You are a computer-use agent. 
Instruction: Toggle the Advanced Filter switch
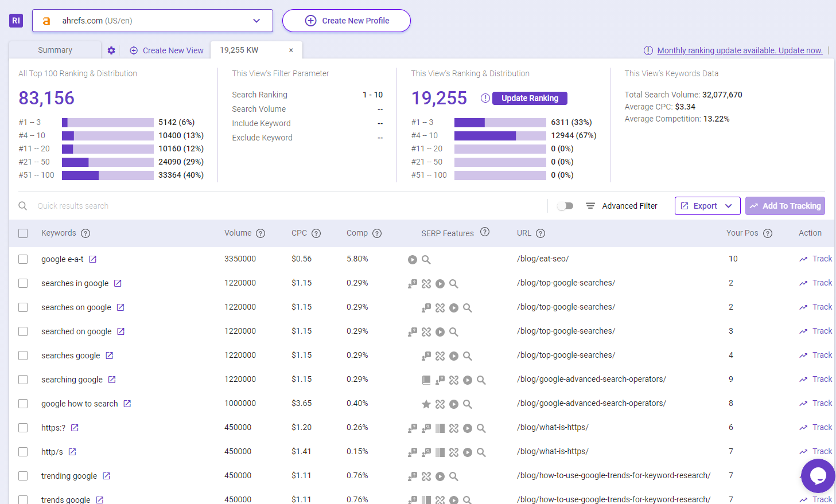pyautogui.click(x=565, y=206)
